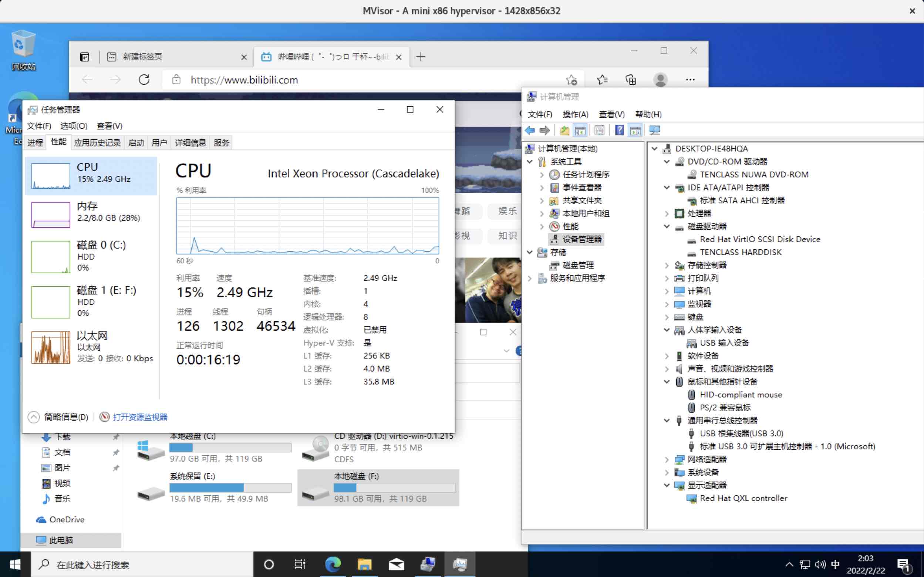
Task: Open File Explorer from the taskbar
Action: [x=364, y=564]
